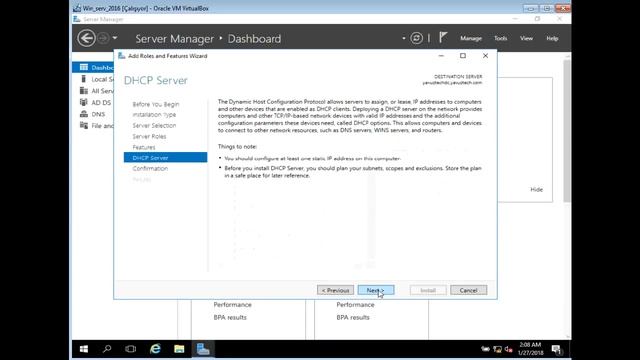Image resolution: width=640 pixels, height=360 pixels.
Task: Select DNS sidebar icon
Action: pos(84,114)
